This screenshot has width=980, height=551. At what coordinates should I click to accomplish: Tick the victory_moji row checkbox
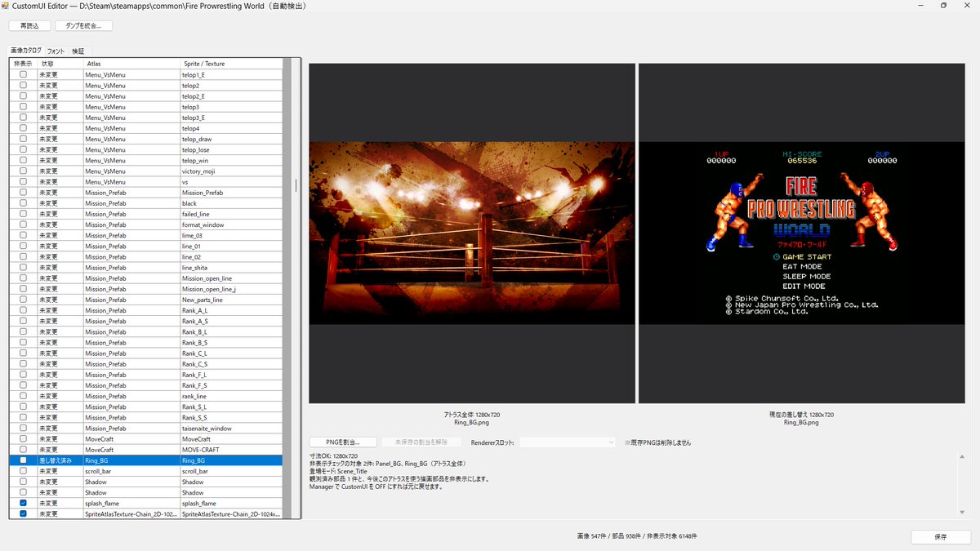(x=23, y=171)
